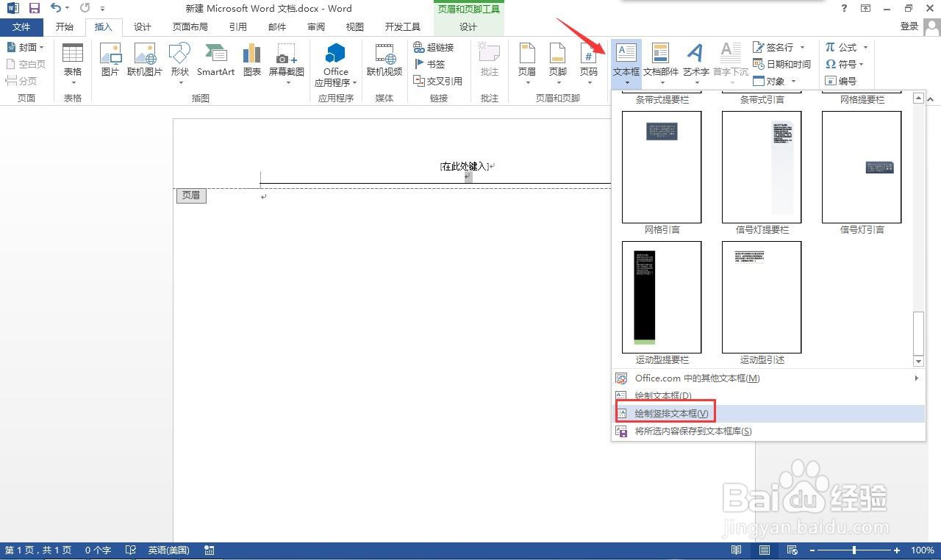Open the Quick Access Toolbar customize dropdown
The width and height of the screenshot is (941, 560).
(102, 10)
